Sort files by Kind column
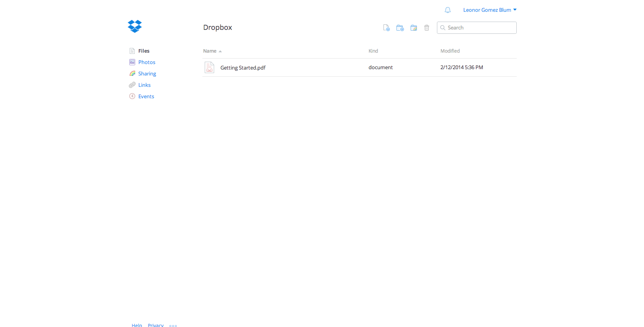 [373, 51]
